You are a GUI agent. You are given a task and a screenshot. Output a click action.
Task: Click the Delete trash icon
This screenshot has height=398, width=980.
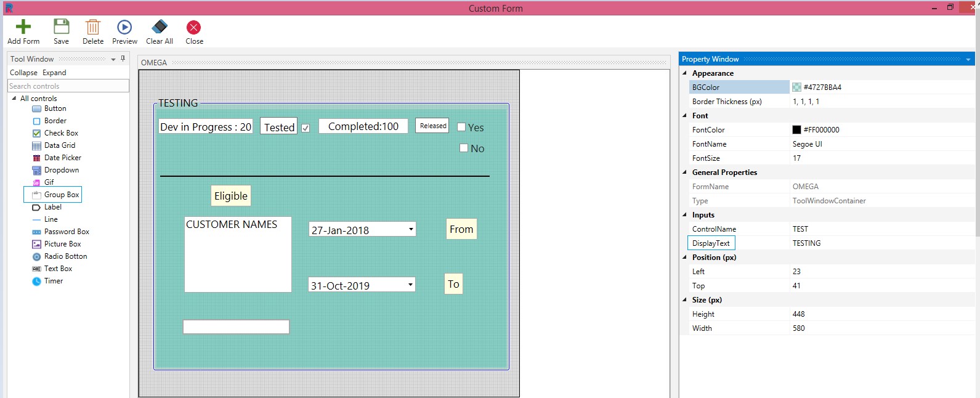click(93, 27)
